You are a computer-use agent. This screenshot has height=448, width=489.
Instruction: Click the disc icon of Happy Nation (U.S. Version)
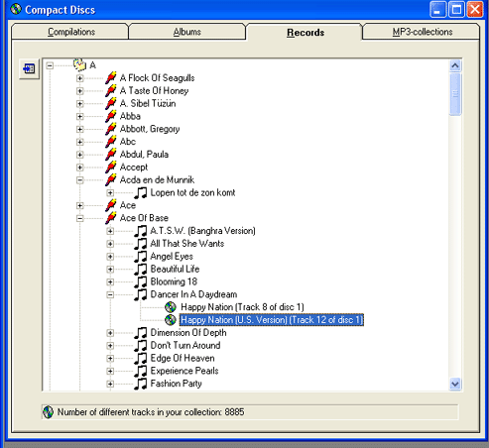click(x=171, y=320)
